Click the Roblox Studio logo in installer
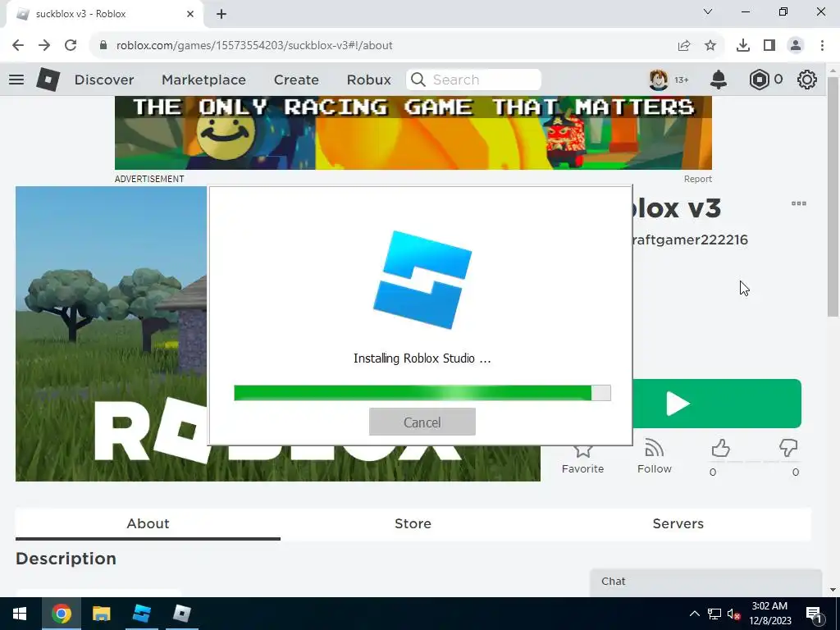Viewport: 840px width, 630px height. point(422,280)
